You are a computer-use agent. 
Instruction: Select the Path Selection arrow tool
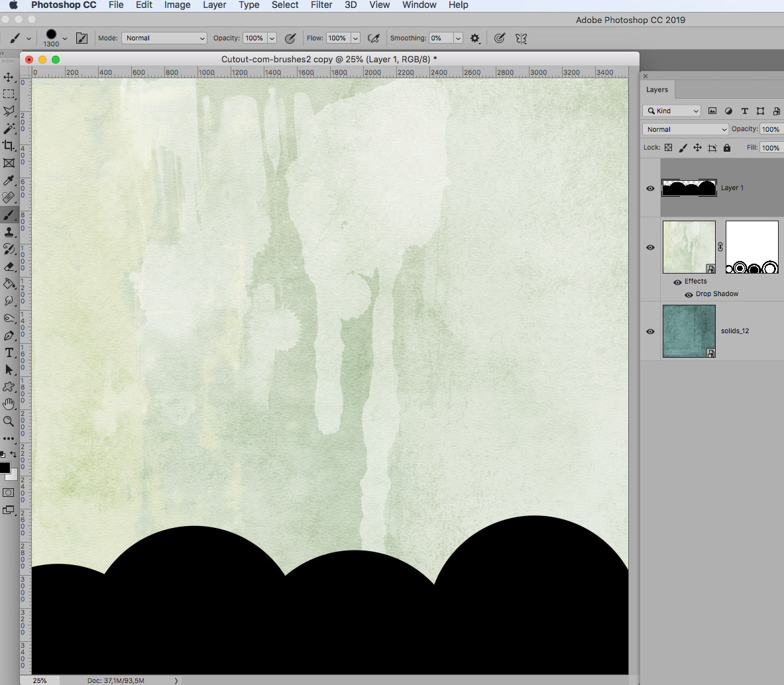click(9, 370)
